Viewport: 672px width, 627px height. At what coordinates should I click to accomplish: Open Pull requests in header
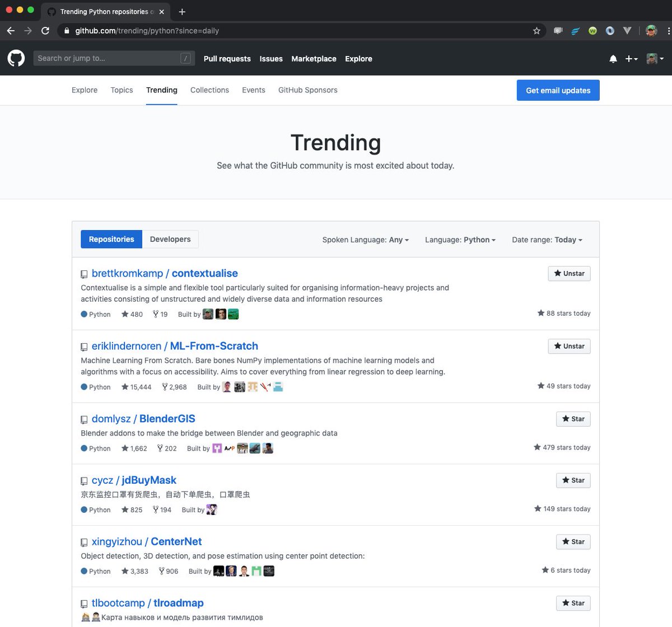coord(227,59)
